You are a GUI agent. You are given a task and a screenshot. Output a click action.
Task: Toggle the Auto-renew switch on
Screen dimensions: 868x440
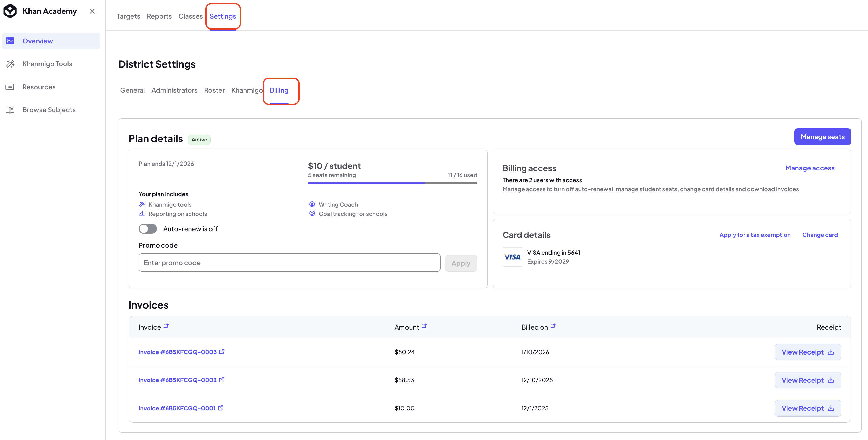coord(148,229)
